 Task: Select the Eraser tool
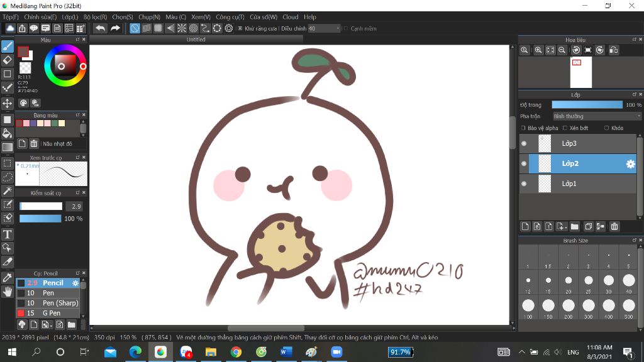pos(8,60)
